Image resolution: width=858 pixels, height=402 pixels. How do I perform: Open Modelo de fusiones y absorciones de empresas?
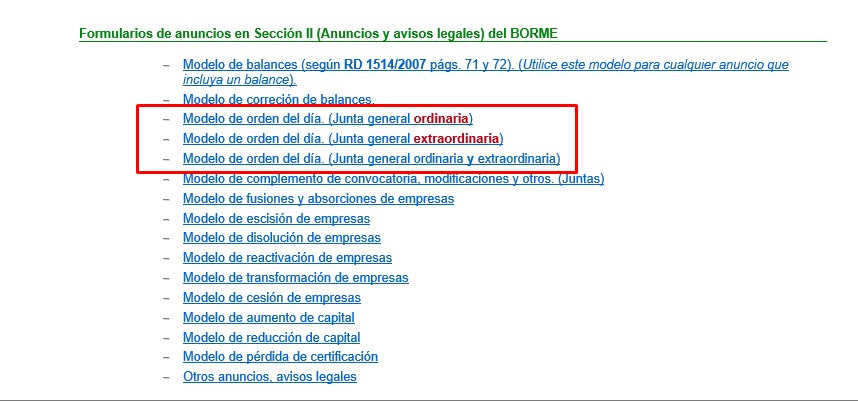coord(318,199)
